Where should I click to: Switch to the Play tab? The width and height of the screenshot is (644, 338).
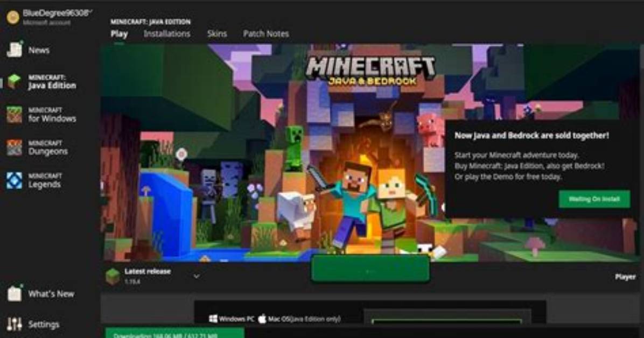pos(119,34)
